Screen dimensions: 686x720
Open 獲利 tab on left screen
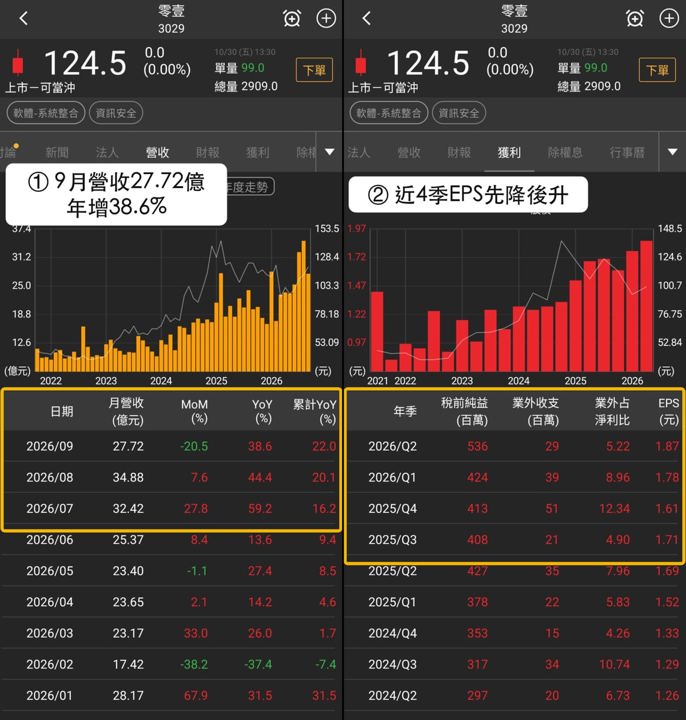pos(258,152)
